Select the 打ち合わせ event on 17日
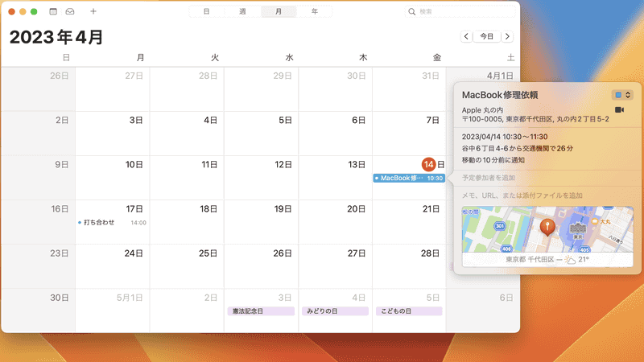 112,223
